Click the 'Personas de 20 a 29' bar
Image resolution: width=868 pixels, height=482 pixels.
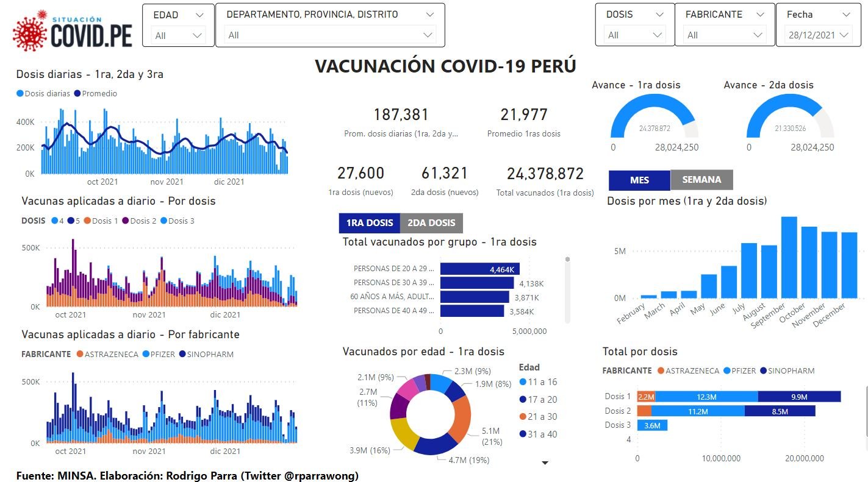tap(480, 269)
